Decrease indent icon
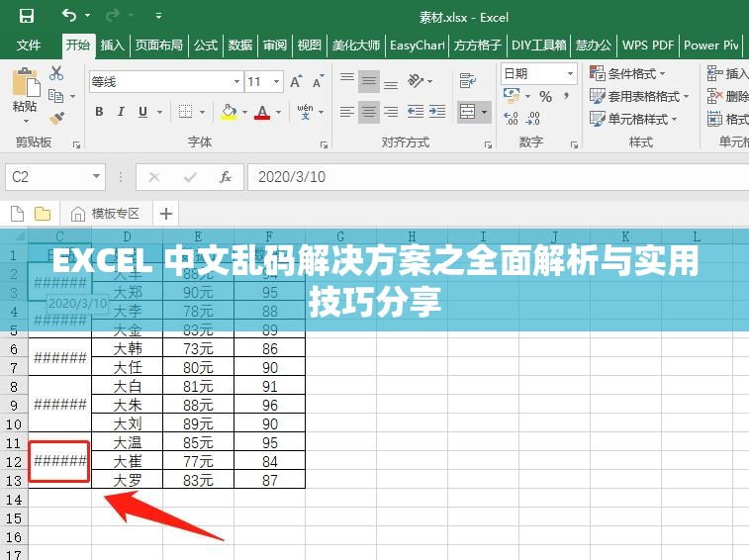Screen dimensions: 749x560 coord(416,112)
